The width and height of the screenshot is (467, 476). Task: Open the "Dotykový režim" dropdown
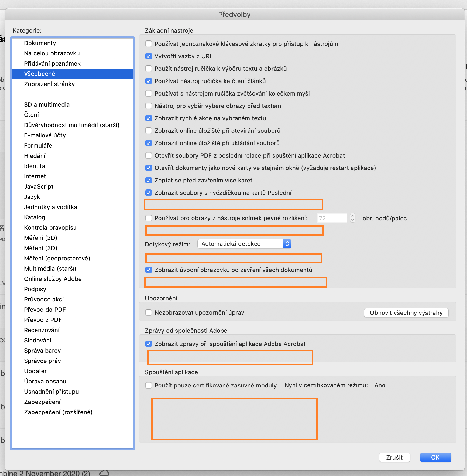pos(244,243)
